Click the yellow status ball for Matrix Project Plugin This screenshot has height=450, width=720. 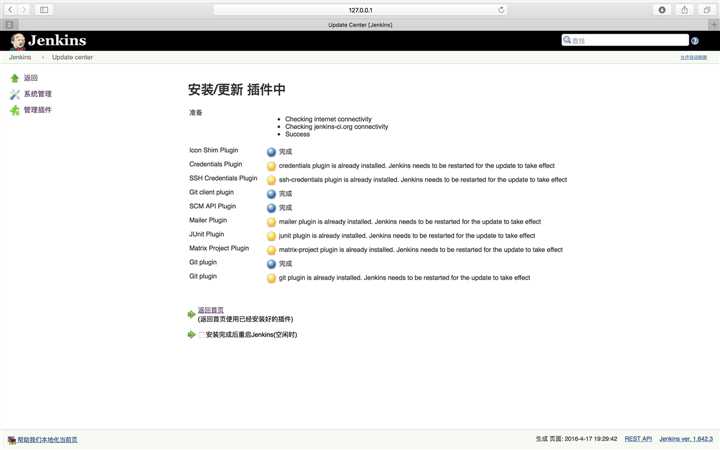coord(271,250)
